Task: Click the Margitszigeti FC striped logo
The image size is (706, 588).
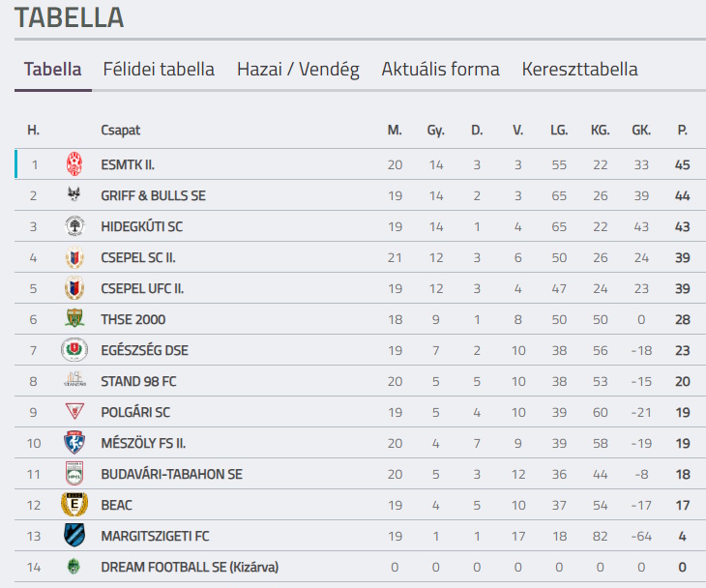Action: [74, 536]
